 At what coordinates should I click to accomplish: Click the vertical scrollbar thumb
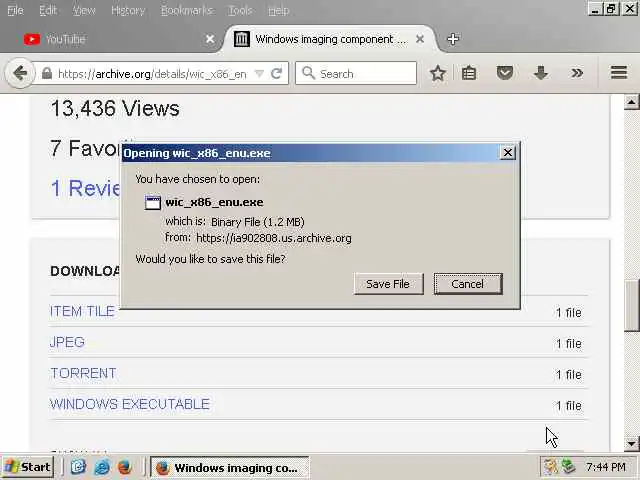[632, 305]
